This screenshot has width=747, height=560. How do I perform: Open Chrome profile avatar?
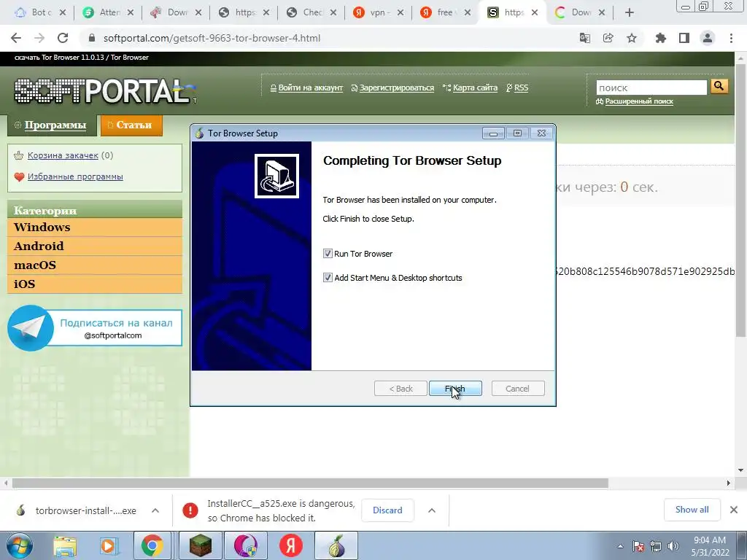click(708, 38)
